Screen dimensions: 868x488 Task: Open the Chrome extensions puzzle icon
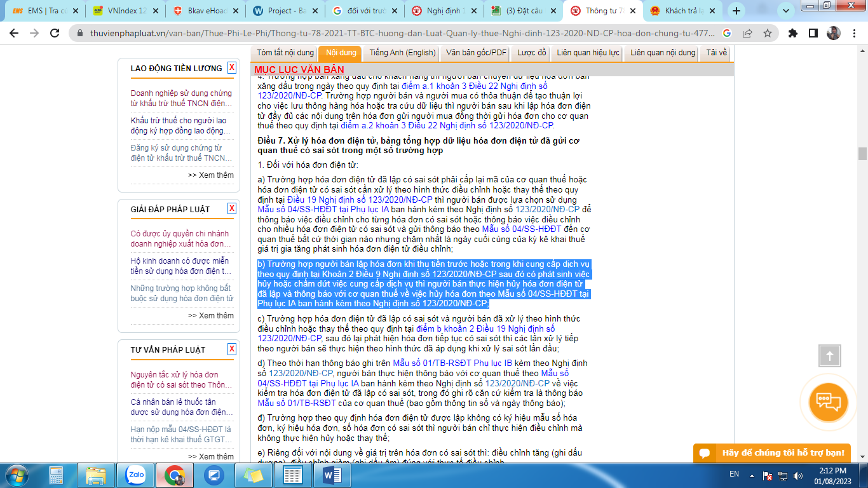793,33
